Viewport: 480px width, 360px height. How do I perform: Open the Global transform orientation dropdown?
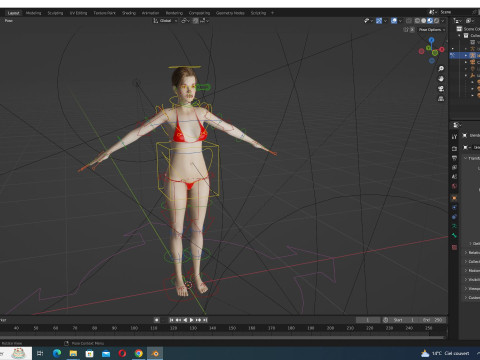coord(165,21)
